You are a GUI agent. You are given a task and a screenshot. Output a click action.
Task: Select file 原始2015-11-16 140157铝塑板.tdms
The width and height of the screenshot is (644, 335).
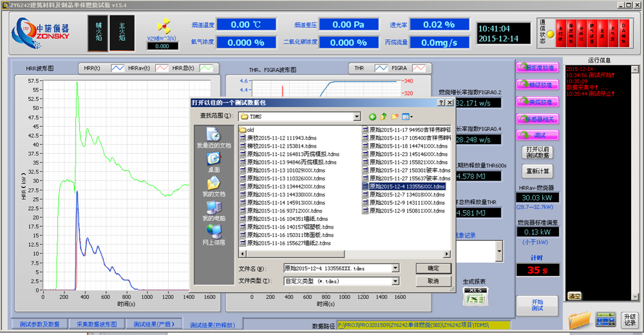click(287, 227)
